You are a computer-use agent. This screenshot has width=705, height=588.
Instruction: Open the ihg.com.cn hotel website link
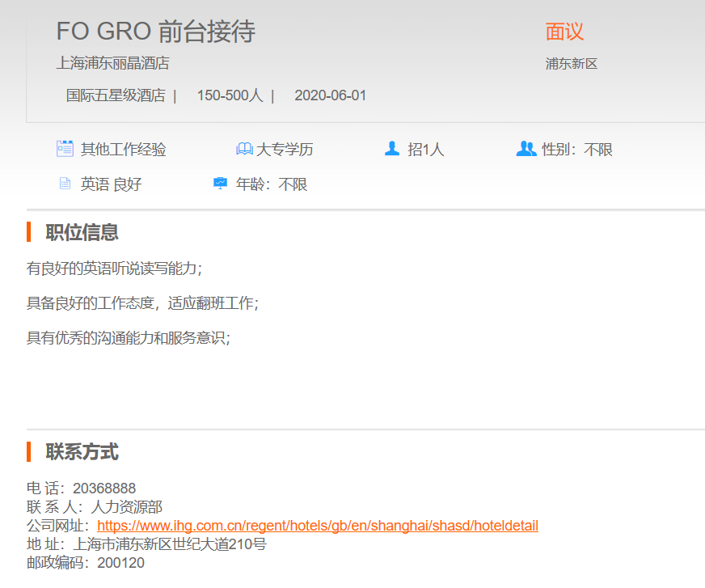(x=317, y=526)
